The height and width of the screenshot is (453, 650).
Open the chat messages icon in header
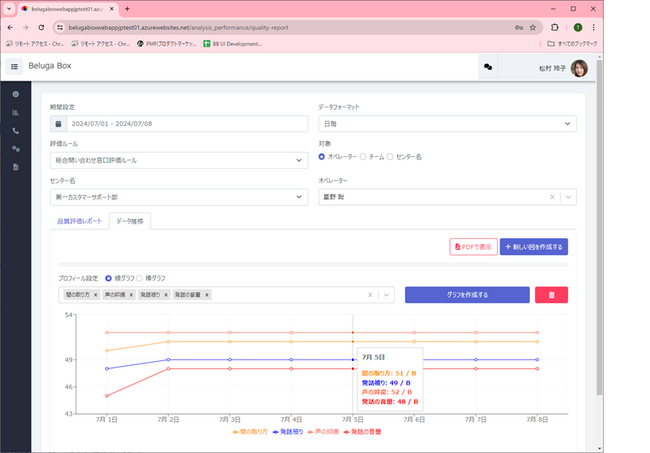tap(488, 66)
